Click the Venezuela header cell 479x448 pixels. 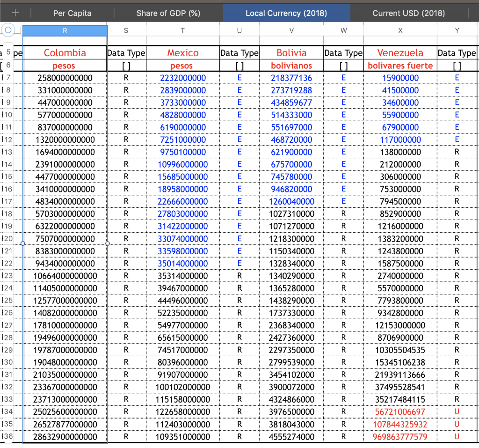click(x=400, y=52)
